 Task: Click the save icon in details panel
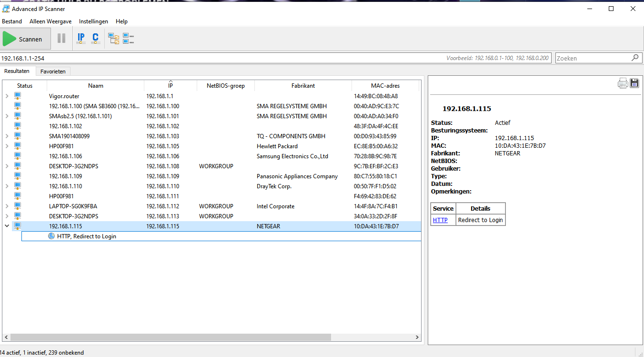[634, 83]
